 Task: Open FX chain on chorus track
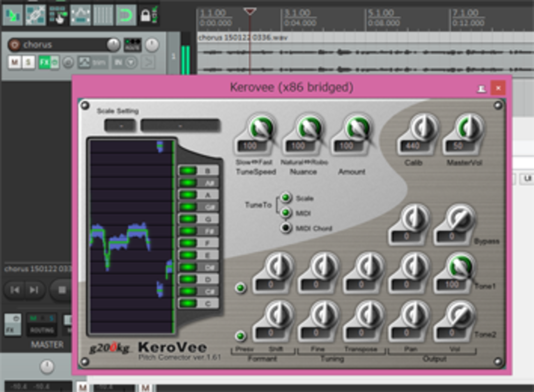pyautogui.click(x=44, y=62)
